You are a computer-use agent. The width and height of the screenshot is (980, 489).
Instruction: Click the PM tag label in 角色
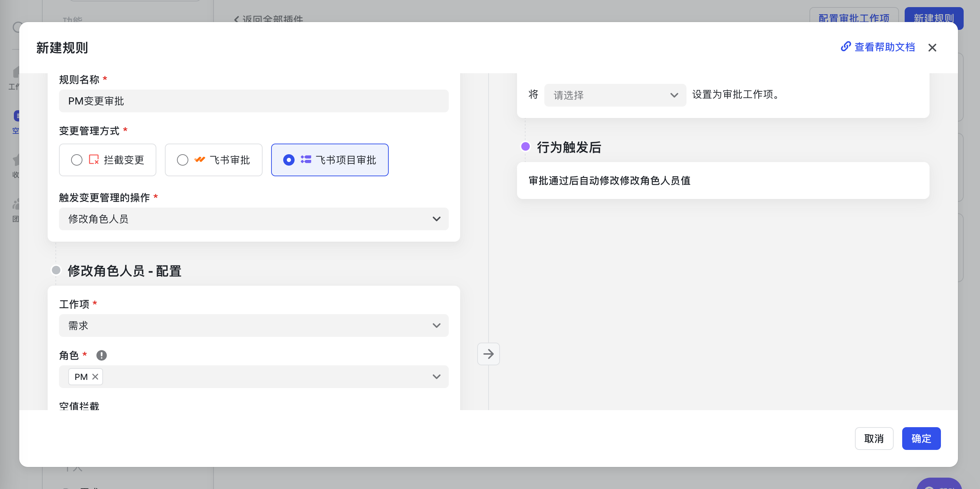pyautogui.click(x=81, y=377)
